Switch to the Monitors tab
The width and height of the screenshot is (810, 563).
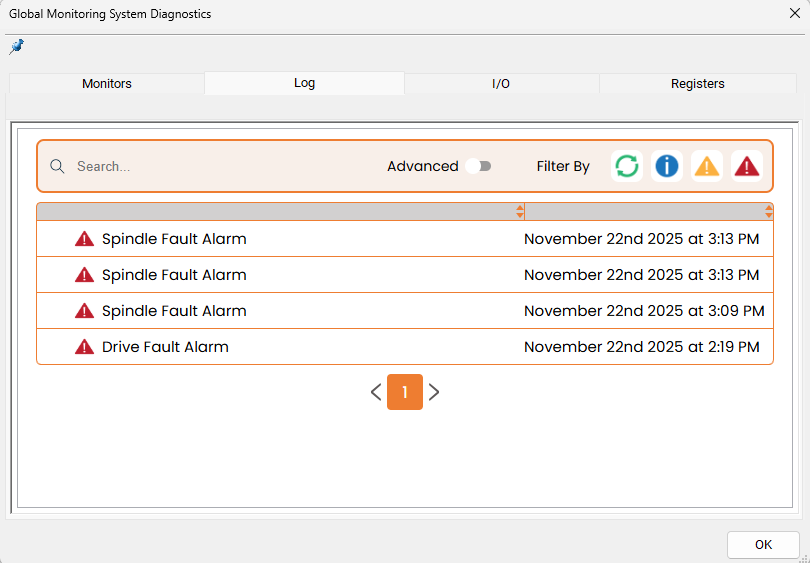[107, 84]
